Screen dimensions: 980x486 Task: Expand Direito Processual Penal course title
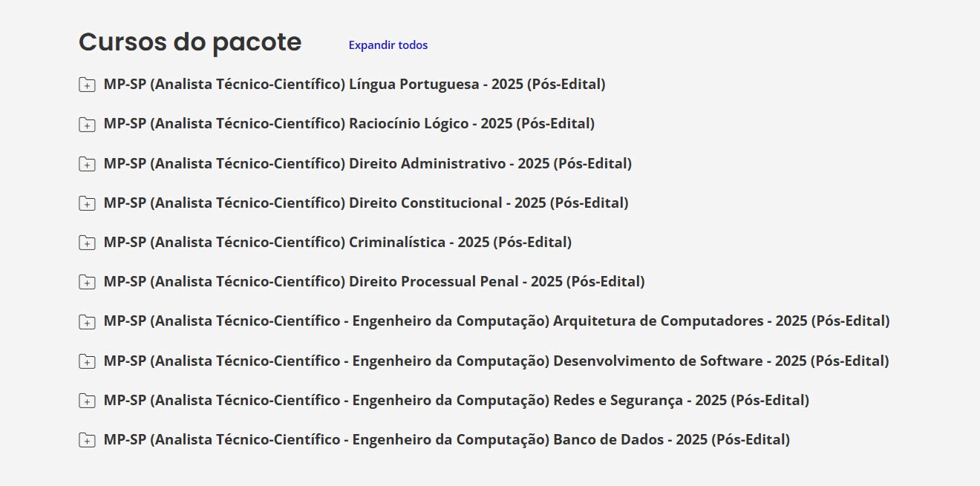(x=374, y=281)
